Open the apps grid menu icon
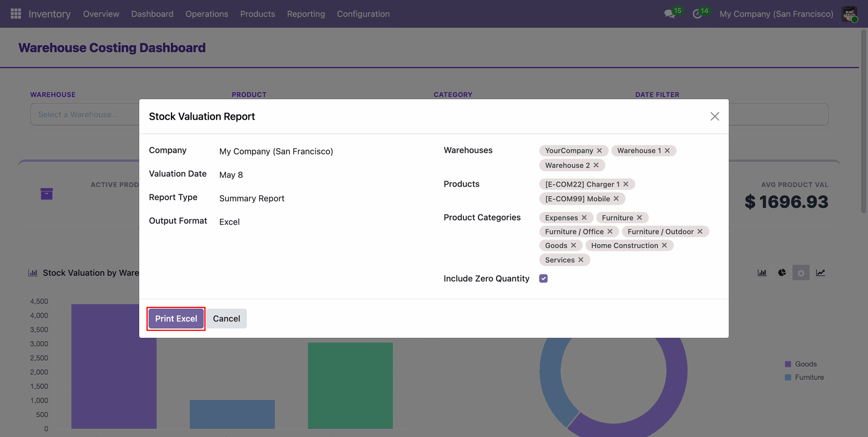The width and height of the screenshot is (868, 437). click(16, 14)
